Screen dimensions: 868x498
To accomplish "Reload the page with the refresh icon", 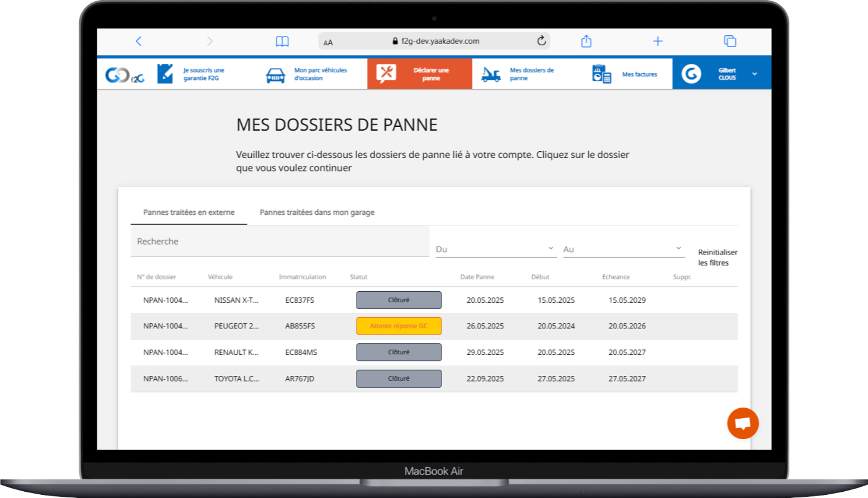I will pos(541,41).
